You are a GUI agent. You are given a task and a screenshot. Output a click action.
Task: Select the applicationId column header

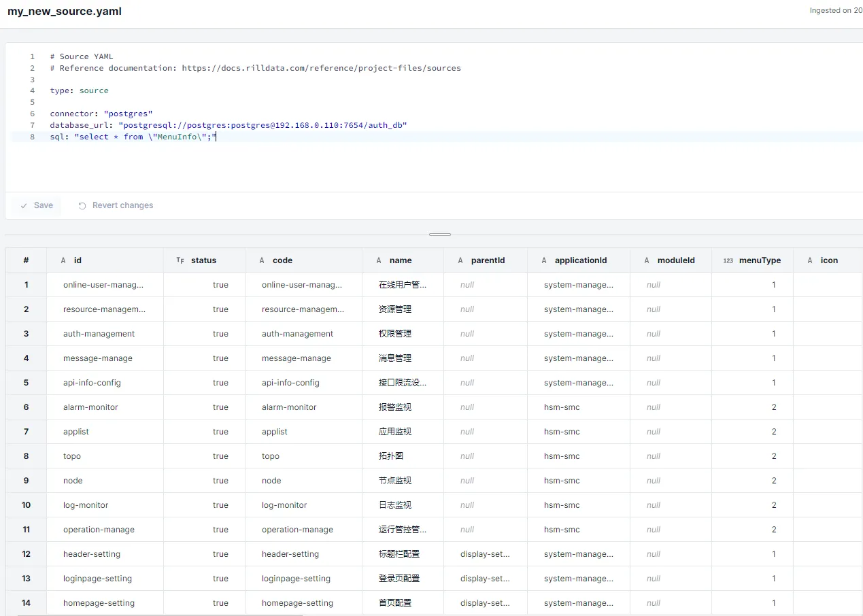pyautogui.click(x=579, y=260)
